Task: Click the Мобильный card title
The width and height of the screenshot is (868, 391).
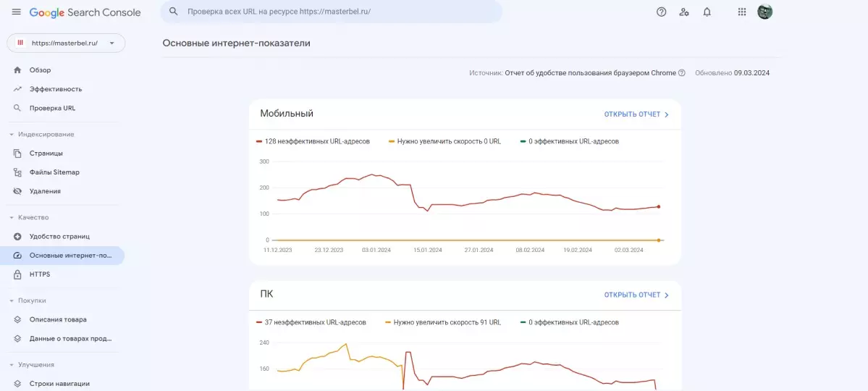Action: 287,114
